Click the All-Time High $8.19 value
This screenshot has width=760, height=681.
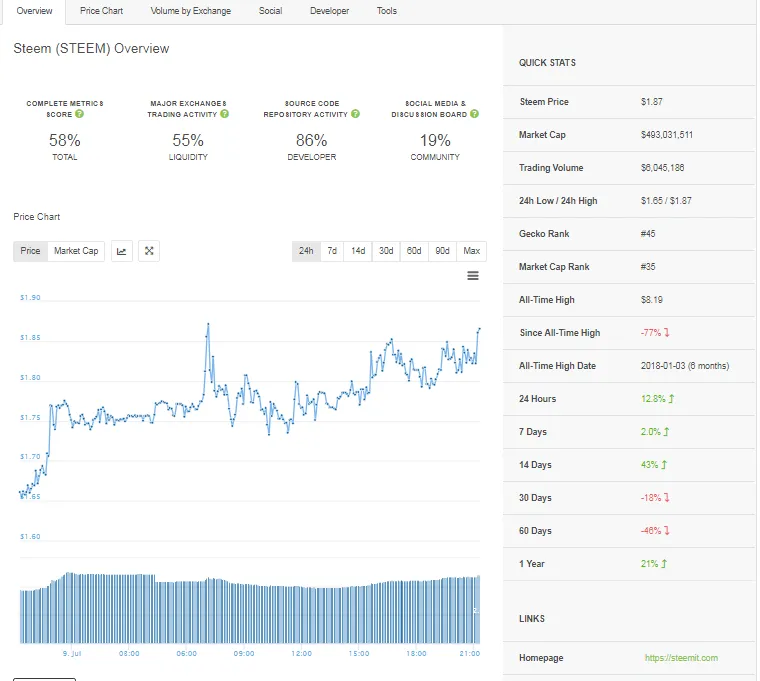[x=651, y=300]
